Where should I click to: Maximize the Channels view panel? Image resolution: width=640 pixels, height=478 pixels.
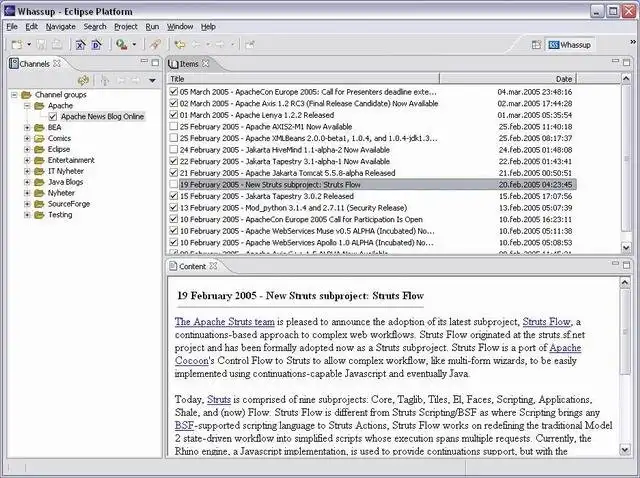155,62
